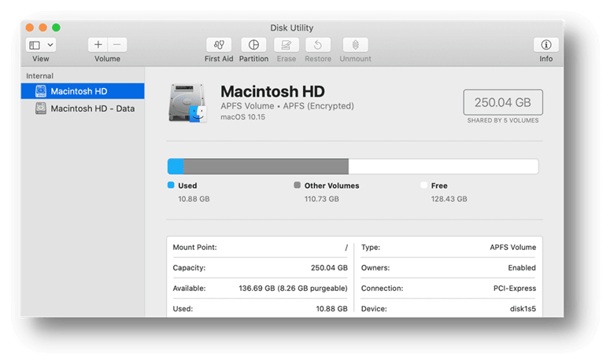Screen dimensions: 610x364
Task: Click the sidebar View icon
Action: (35, 45)
